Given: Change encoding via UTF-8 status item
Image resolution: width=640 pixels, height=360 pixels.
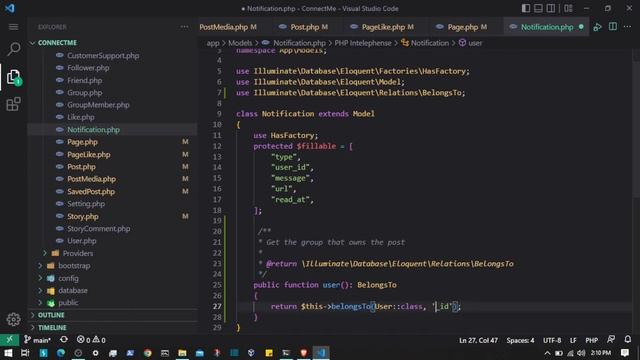Looking at the screenshot, I should 552,340.
